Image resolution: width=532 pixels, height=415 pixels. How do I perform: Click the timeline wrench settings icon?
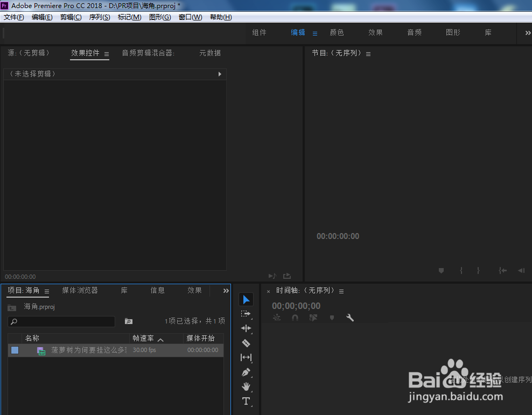(x=350, y=318)
